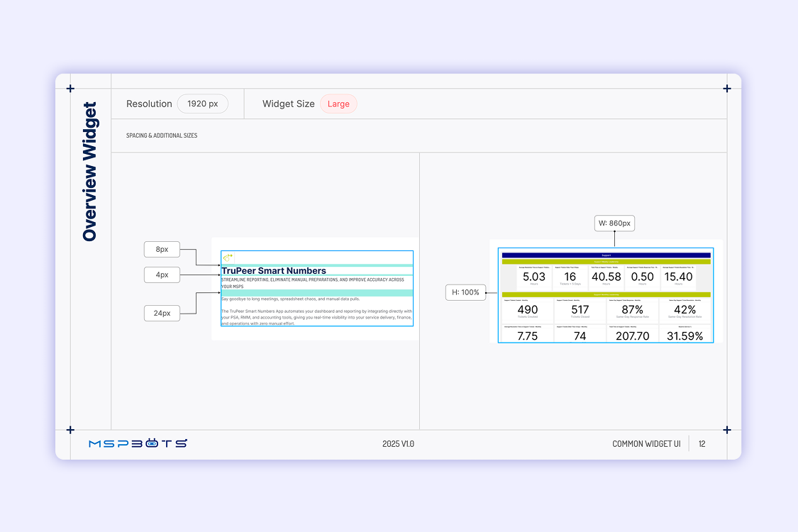Click the 'Widget Size' label
Viewport: 798px width, 532px height.
(x=289, y=104)
